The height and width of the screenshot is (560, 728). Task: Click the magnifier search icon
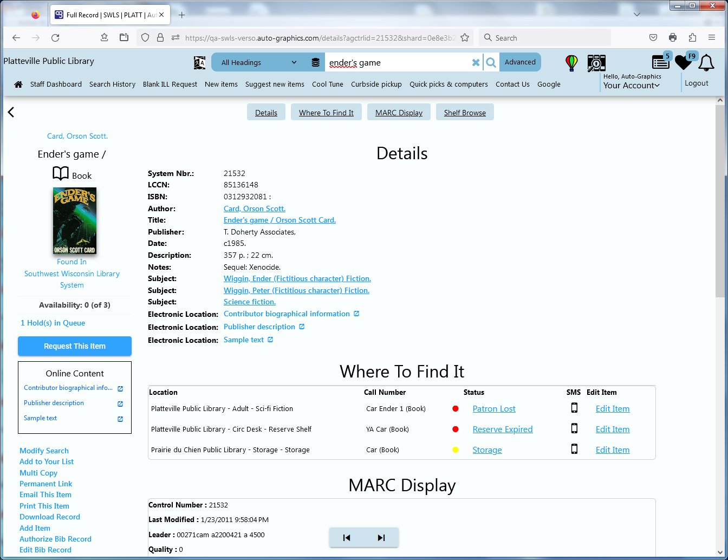(491, 63)
